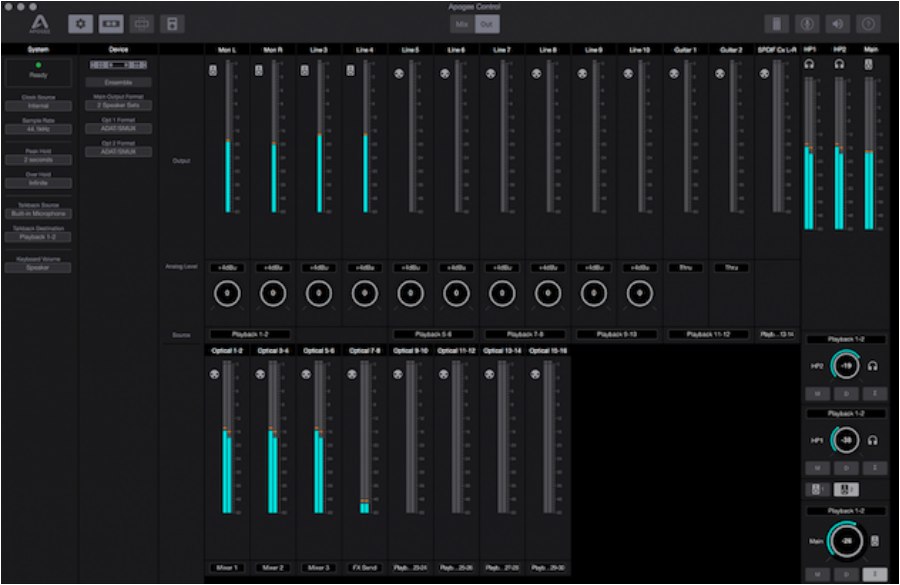Open Talkback Destination dropdown
The height and width of the screenshot is (585, 900).
[x=38, y=237]
